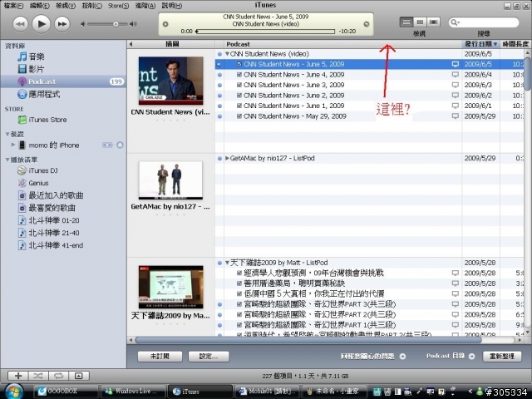Expand GetAMac by nio127 podcast

click(227, 158)
